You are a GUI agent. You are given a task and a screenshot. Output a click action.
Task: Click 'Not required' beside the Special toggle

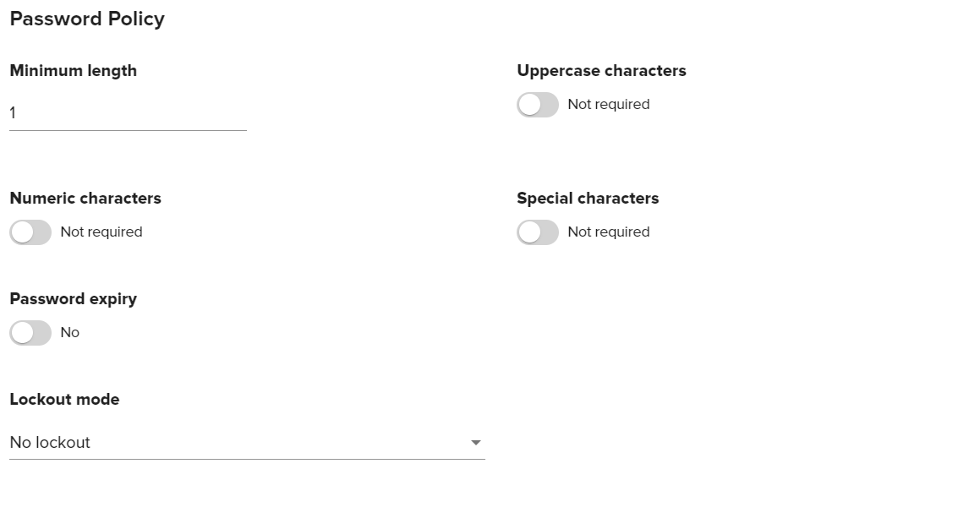pyautogui.click(x=609, y=232)
